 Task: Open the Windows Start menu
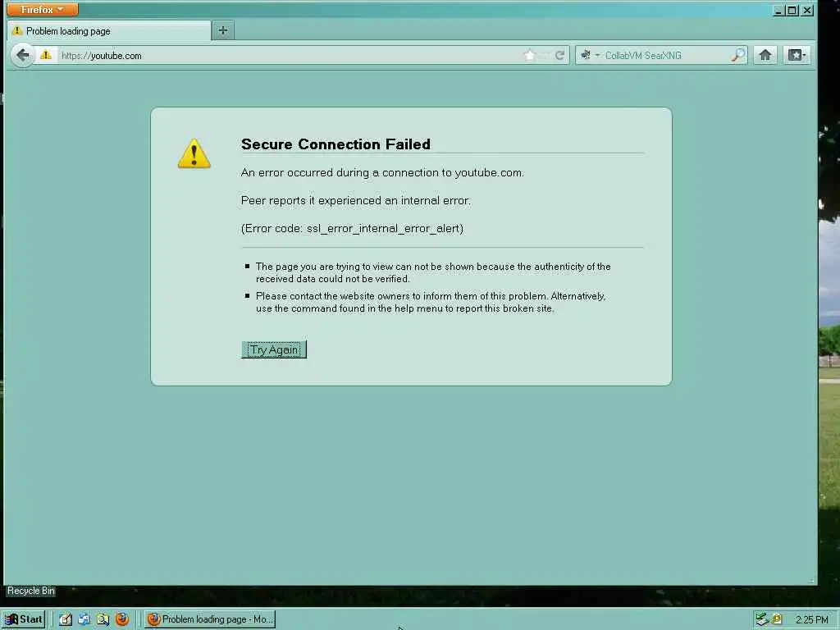point(24,619)
